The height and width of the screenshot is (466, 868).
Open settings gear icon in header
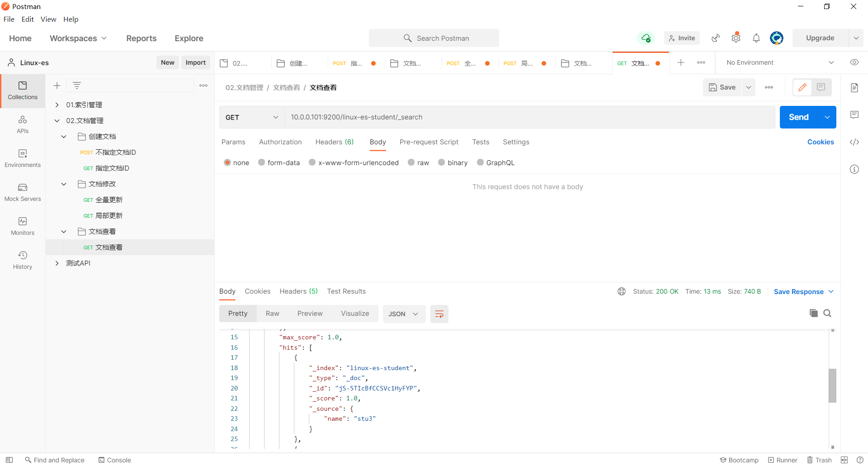tap(736, 38)
